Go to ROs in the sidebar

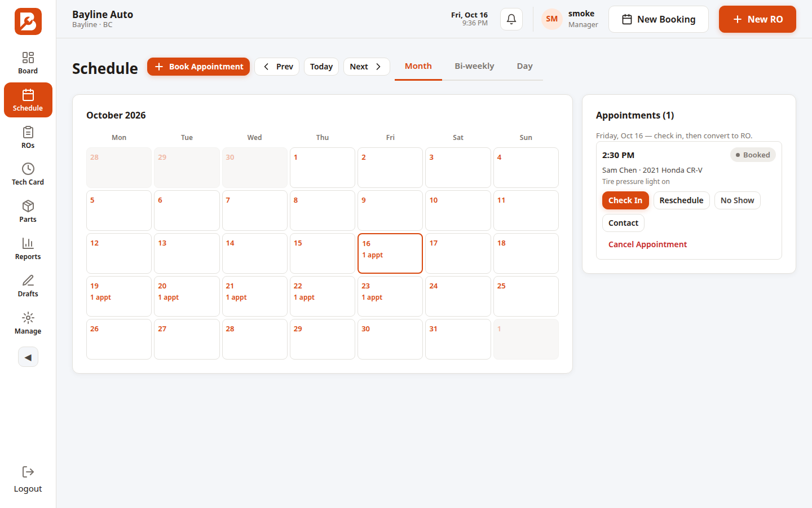click(x=28, y=137)
